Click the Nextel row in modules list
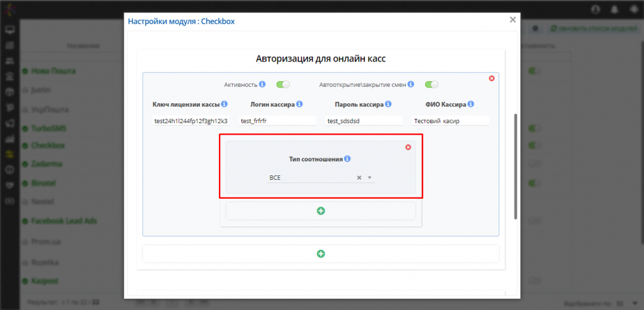 [x=43, y=202]
